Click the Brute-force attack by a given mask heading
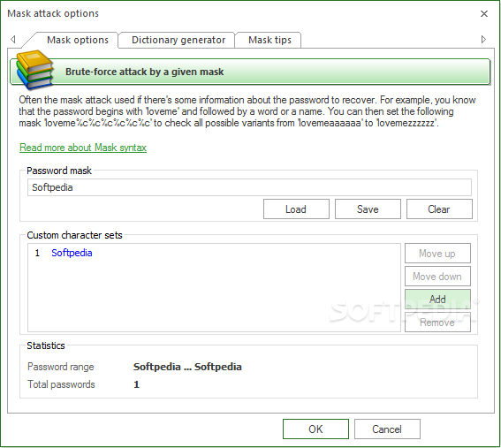Image resolution: width=501 pixels, height=448 pixels. click(x=144, y=72)
